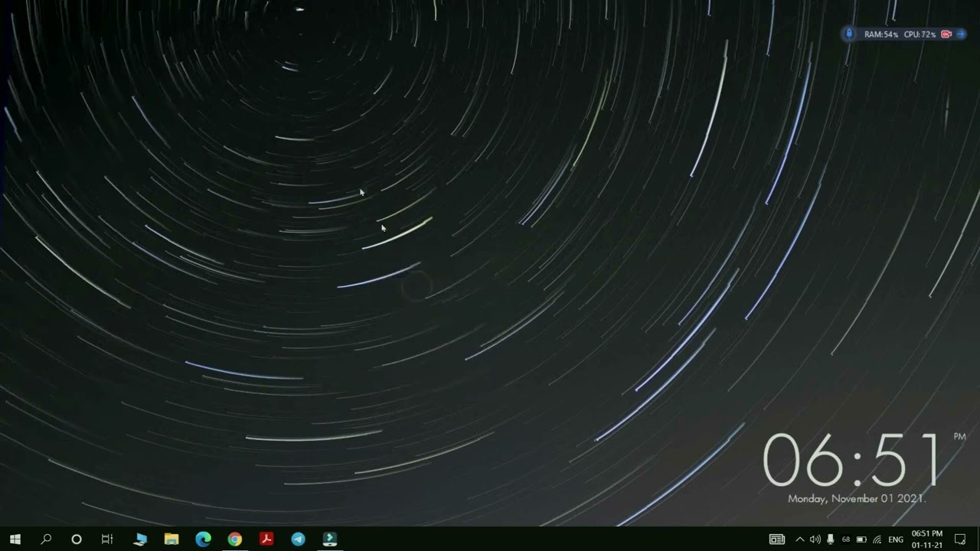The height and width of the screenshot is (551, 980).
Task: Show hidden system tray icons
Action: [799, 540]
